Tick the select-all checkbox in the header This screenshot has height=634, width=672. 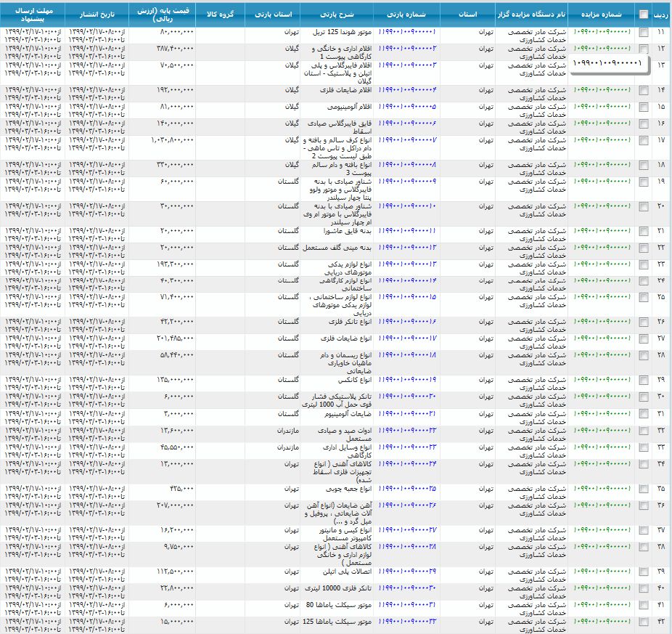(644, 14)
